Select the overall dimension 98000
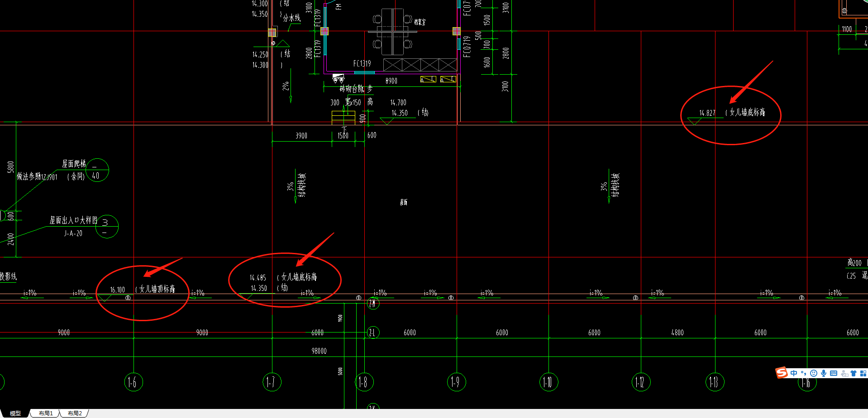 pyautogui.click(x=319, y=351)
